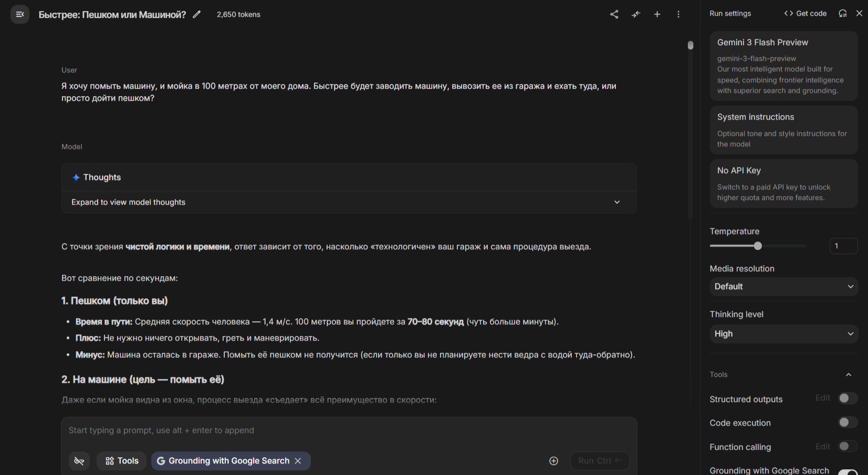Remove Grounding with Google Search chip

[x=298, y=461]
